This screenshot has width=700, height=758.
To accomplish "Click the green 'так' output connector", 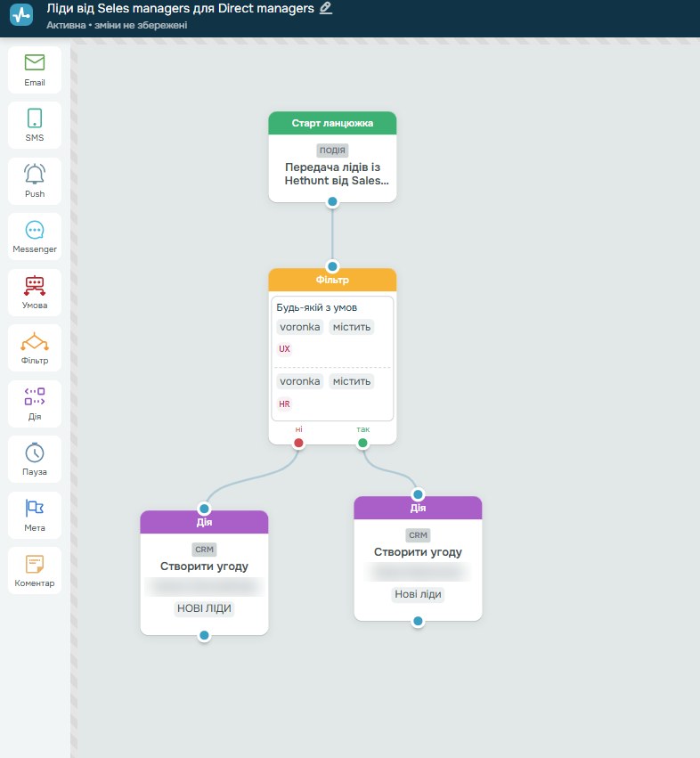I will [362, 443].
